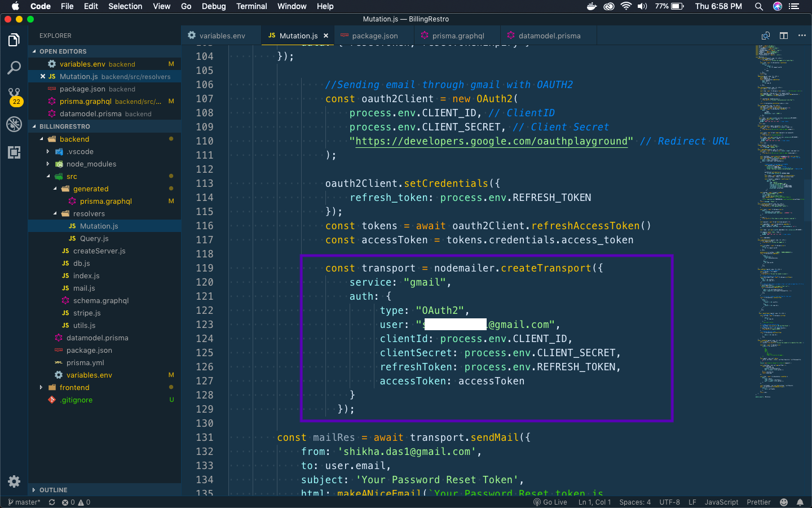
Task: Close Mutation.js in Open Editors list
Action: click(x=43, y=76)
